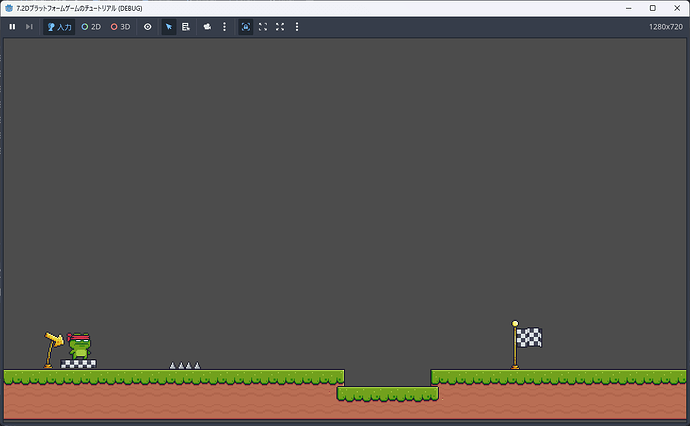Set embedded game to fixed size
The image size is (690, 426).
pyautogui.click(x=246, y=27)
